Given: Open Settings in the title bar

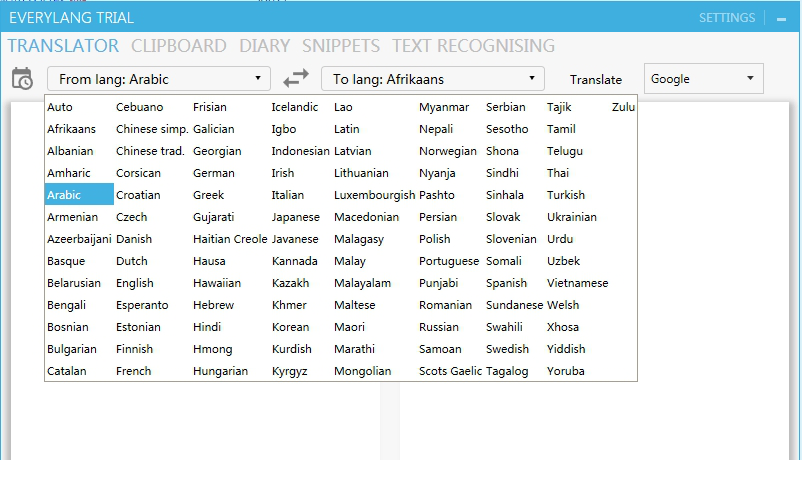Looking at the screenshot, I should pos(726,18).
